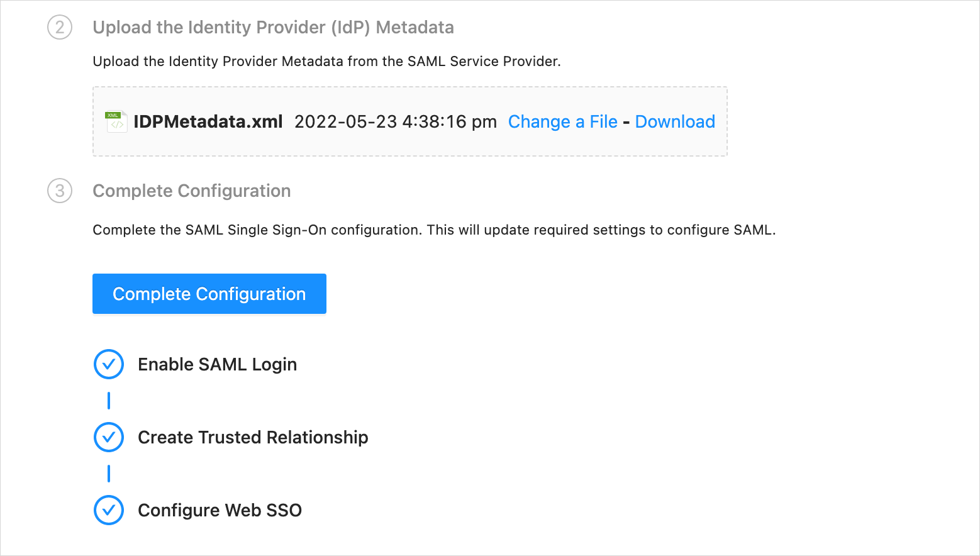Click the text describing SAML Single Sign-On configuration
Screen dimensions: 980x556
pos(434,230)
